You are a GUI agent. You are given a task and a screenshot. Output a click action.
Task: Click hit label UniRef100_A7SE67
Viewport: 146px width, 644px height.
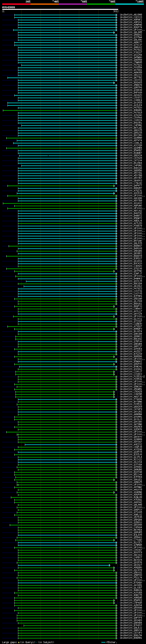coord(131,326)
